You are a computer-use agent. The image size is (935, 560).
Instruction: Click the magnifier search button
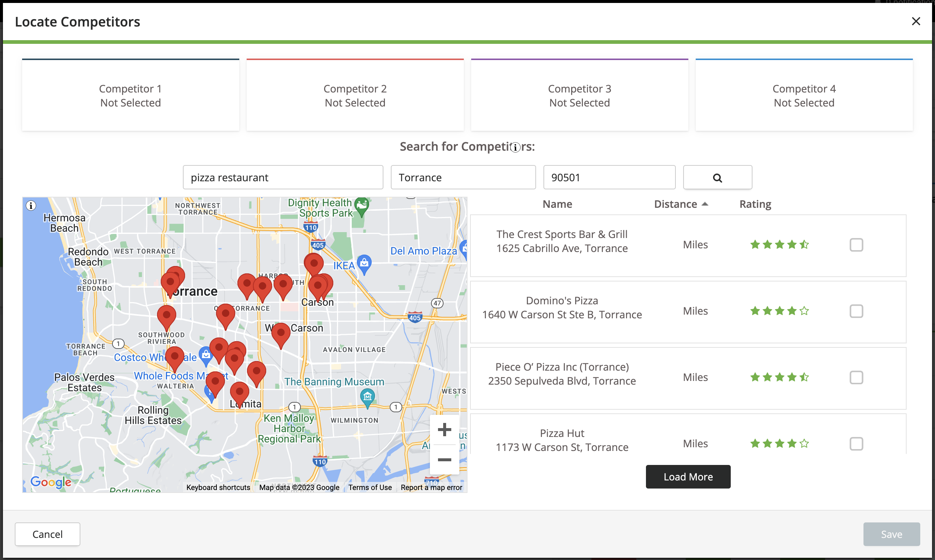click(717, 177)
